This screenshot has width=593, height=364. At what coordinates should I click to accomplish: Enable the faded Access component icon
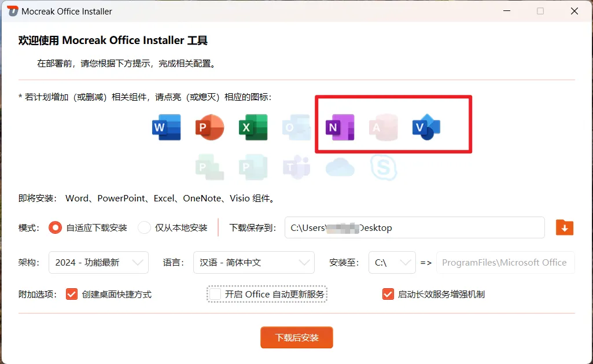383,127
